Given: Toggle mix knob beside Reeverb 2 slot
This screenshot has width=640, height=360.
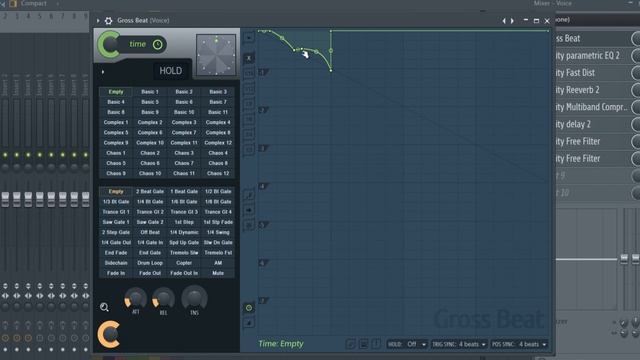Looking at the screenshot, I should [636, 90].
